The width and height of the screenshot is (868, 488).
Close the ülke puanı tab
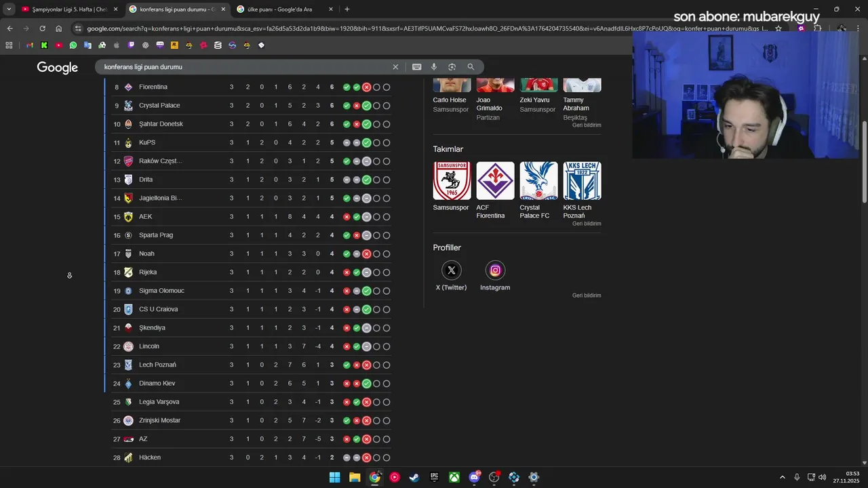[331, 9]
